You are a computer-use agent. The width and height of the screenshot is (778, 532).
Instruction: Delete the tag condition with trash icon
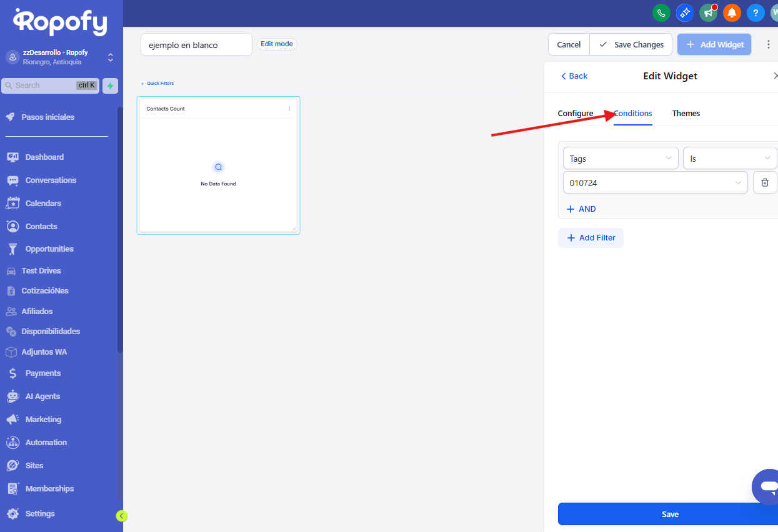click(765, 183)
